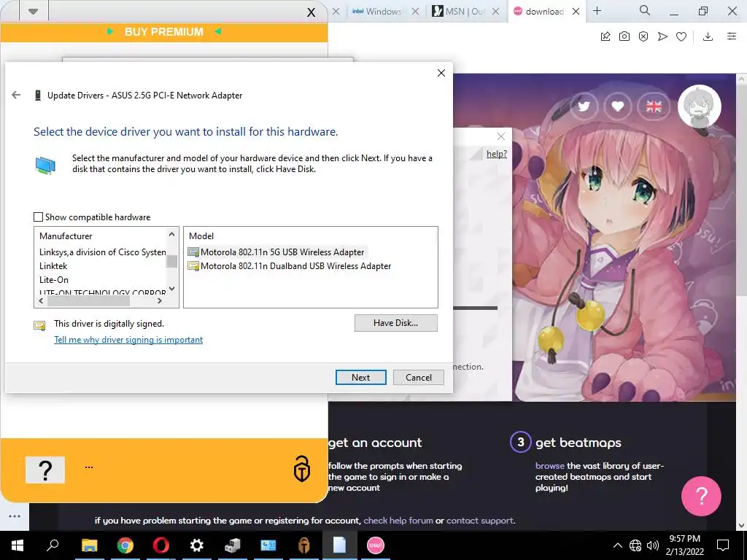The width and height of the screenshot is (747, 560).
Task: Click the Opera pinboards icon
Action: pyautogui.click(x=605, y=36)
